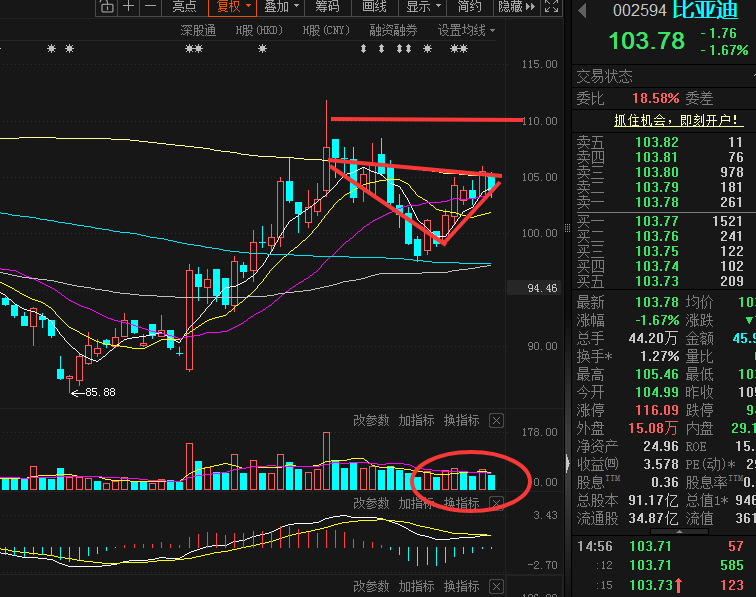Select the 融资融券 tab
756x597 pixels.
tap(393, 30)
